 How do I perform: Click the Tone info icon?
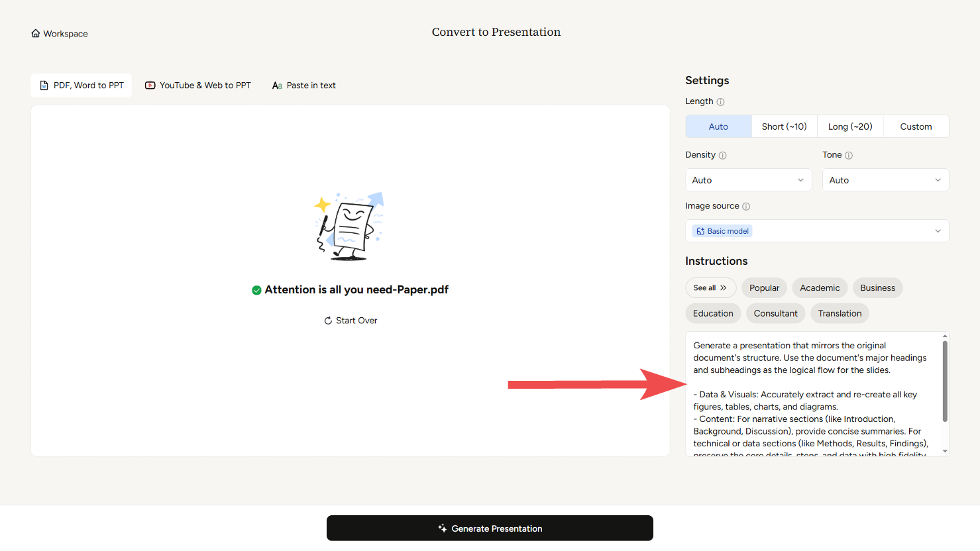point(848,156)
